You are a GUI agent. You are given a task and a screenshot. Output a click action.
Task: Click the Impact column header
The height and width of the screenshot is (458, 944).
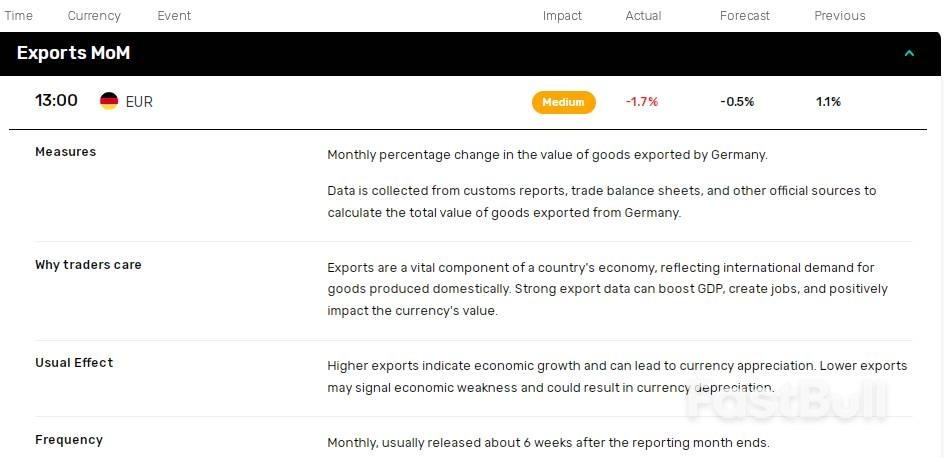(x=562, y=16)
